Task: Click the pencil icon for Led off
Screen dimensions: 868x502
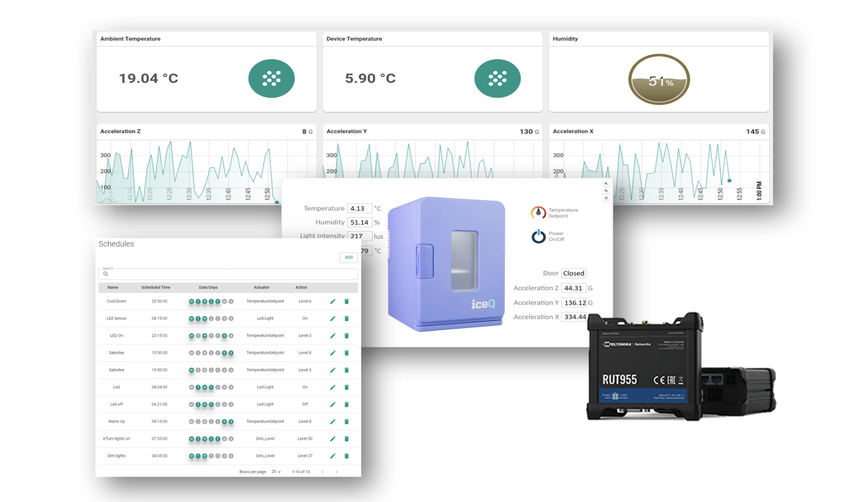Action: [332, 405]
